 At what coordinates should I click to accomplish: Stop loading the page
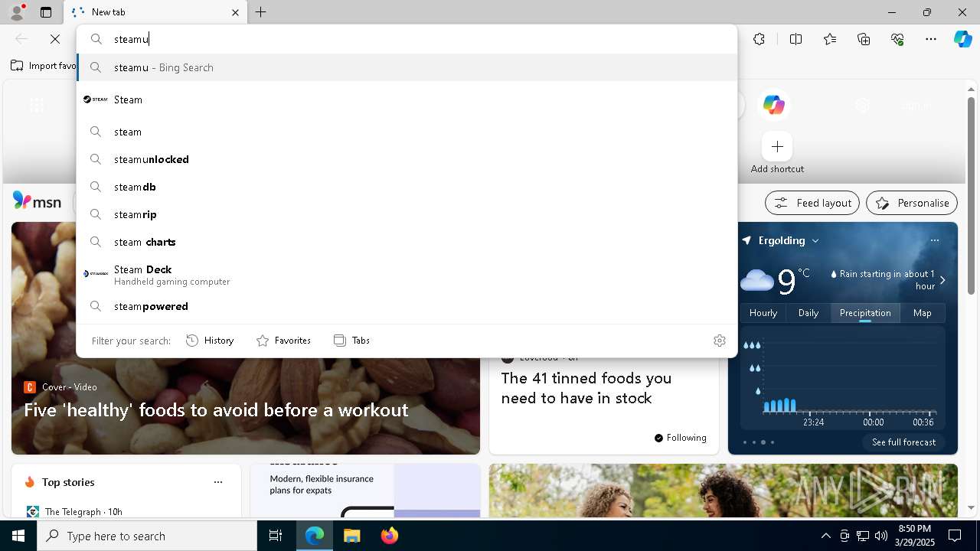pos(55,39)
